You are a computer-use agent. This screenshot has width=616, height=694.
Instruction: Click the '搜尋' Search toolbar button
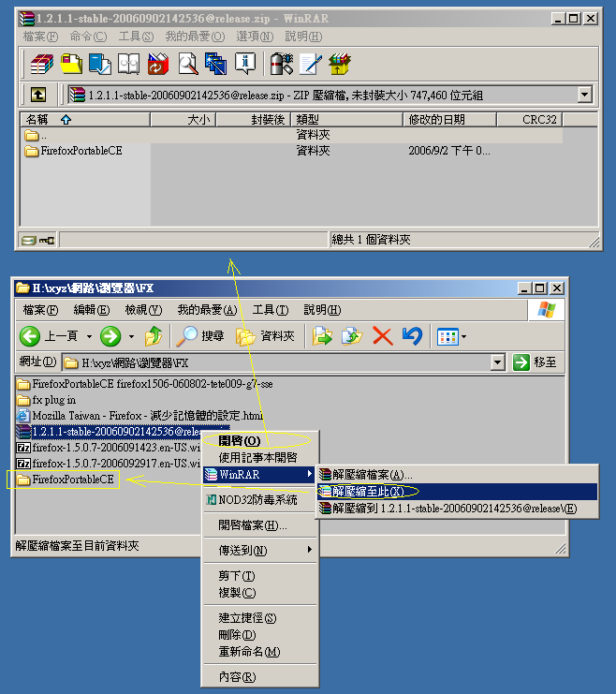(x=202, y=335)
